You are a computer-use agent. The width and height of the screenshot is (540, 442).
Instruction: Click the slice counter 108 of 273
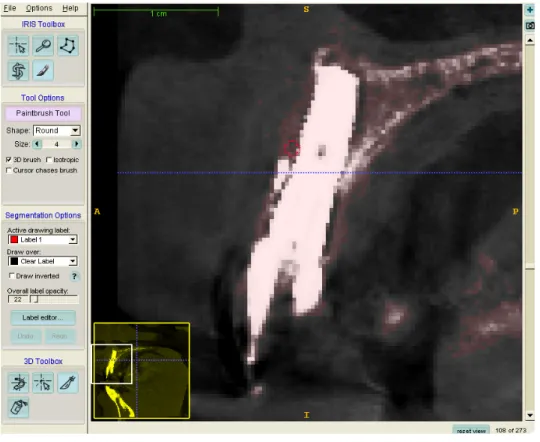(x=511, y=431)
